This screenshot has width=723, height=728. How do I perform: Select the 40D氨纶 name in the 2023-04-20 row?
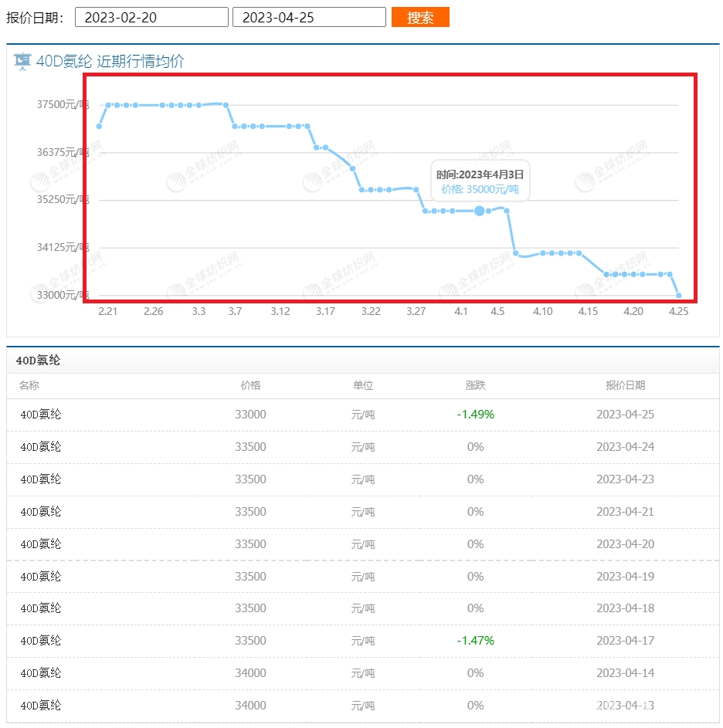pos(41,544)
